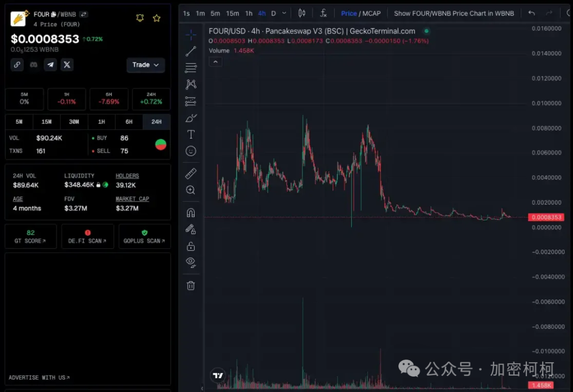Toggle lock all drawings icon
This screenshot has width=573, height=392.
click(x=191, y=246)
